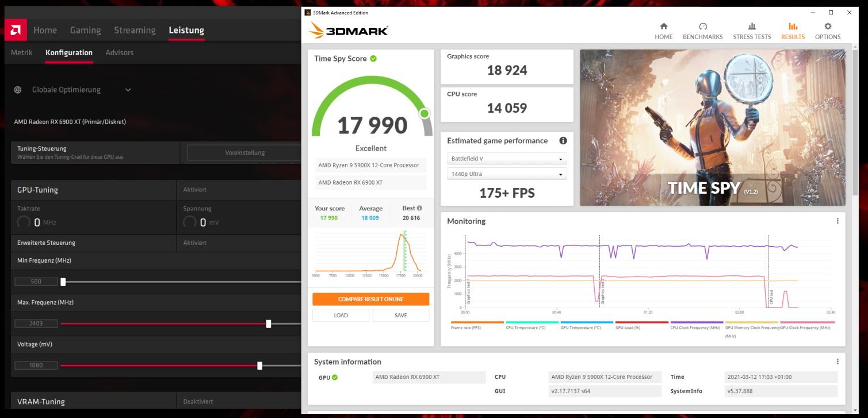868x418 pixels.
Task: Click the Taktrate gauge dial icon
Action: tap(24, 222)
